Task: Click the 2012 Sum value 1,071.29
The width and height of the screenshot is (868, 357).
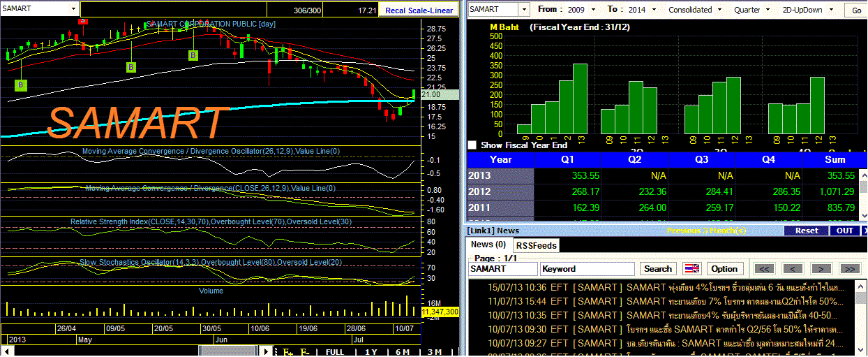Action: pyautogui.click(x=837, y=192)
